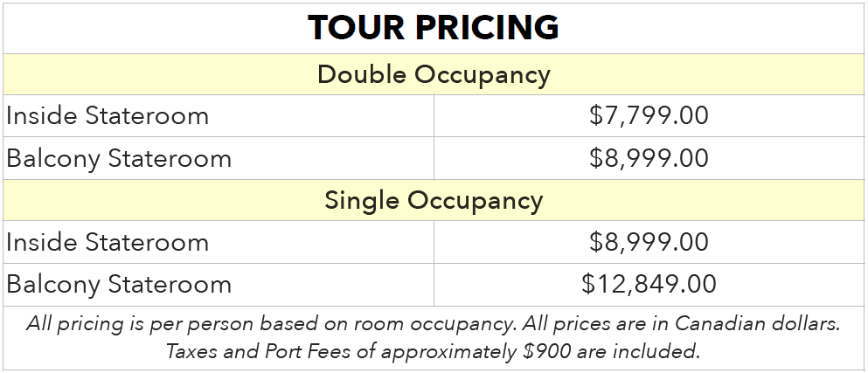Viewport: 868px width, 373px height.
Task: Click the Single Occupancy Inside $8,999.00 price
Action: click(649, 242)
